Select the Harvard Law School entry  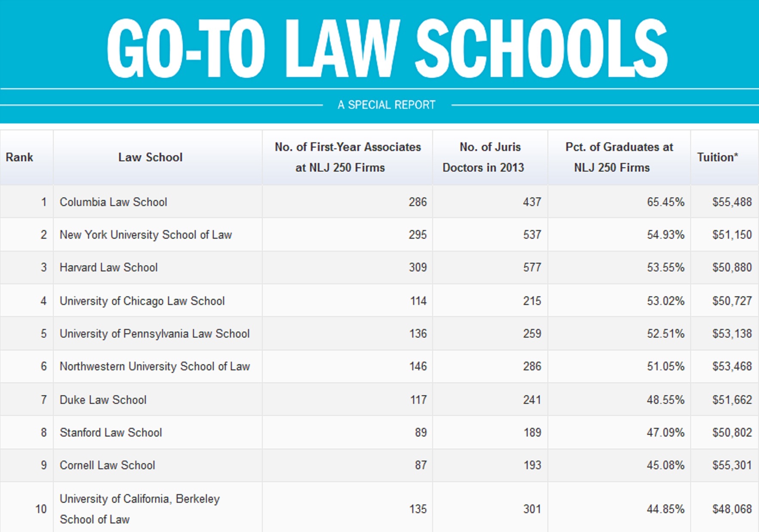[x=108, y=268]
